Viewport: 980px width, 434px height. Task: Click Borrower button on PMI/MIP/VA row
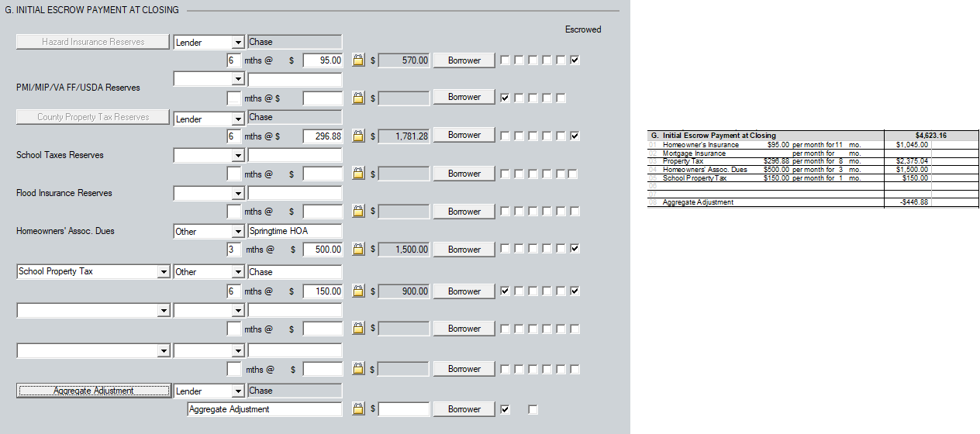[x=464, y=97]
